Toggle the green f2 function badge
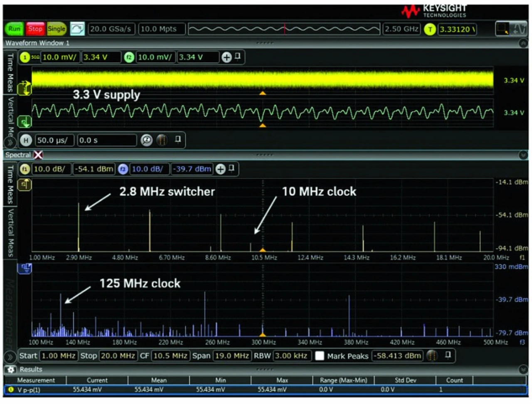The width and height of the screenshot is (532, 404). [x=129, y=57]
